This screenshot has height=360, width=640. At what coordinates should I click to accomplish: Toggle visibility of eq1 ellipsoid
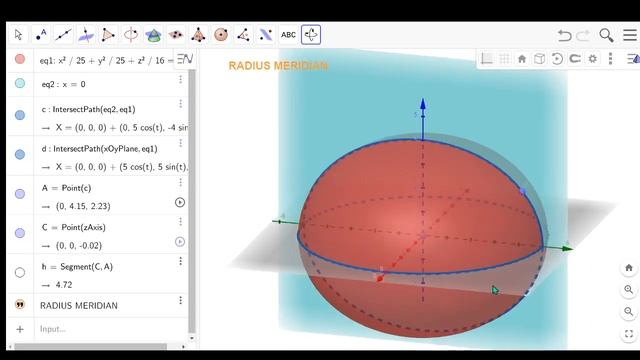20,59
